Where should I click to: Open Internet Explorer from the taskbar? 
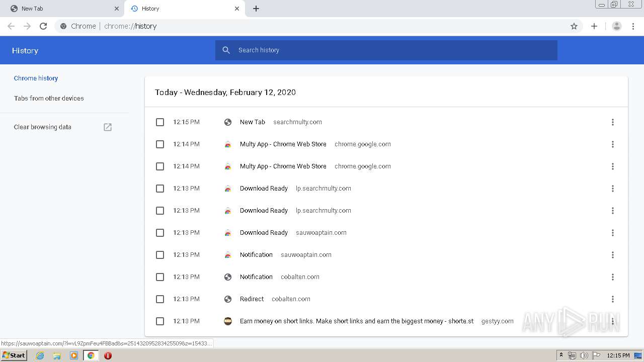(x=40, y=355)
